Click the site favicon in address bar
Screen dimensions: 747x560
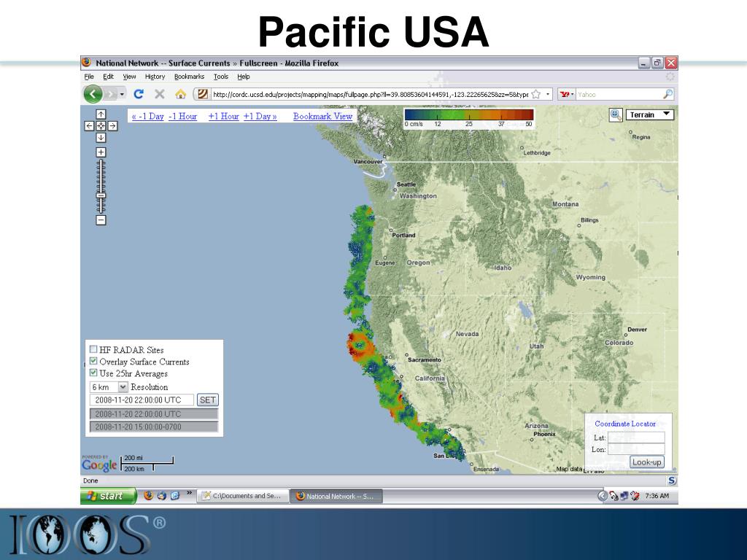(203, 94)
